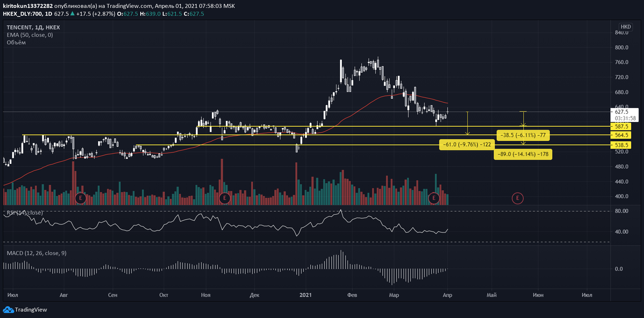Click the -38.5 (-6.11%) -77 measurement label

click(523, 135)
